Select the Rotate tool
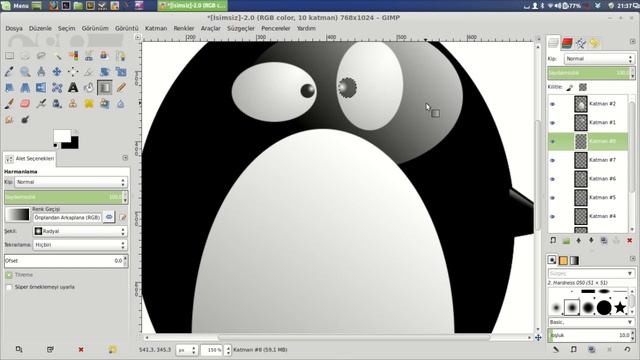640x360 pixels. [x=105, y=72]
